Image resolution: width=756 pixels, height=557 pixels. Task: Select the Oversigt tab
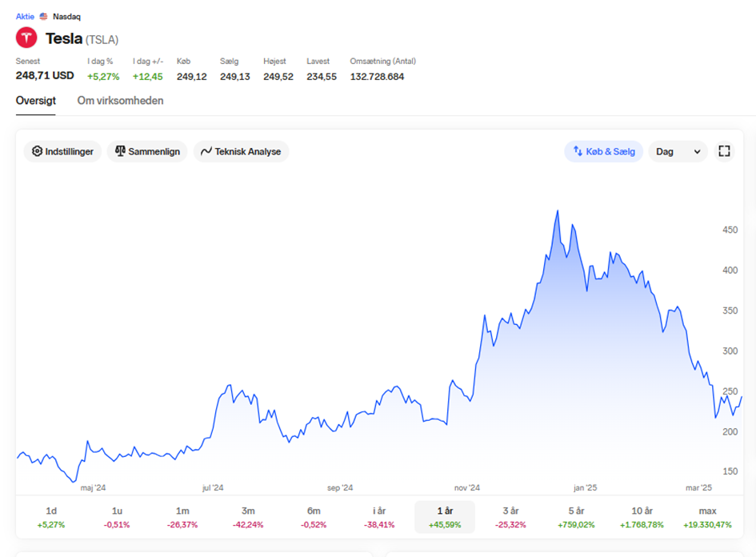(36, 101)
